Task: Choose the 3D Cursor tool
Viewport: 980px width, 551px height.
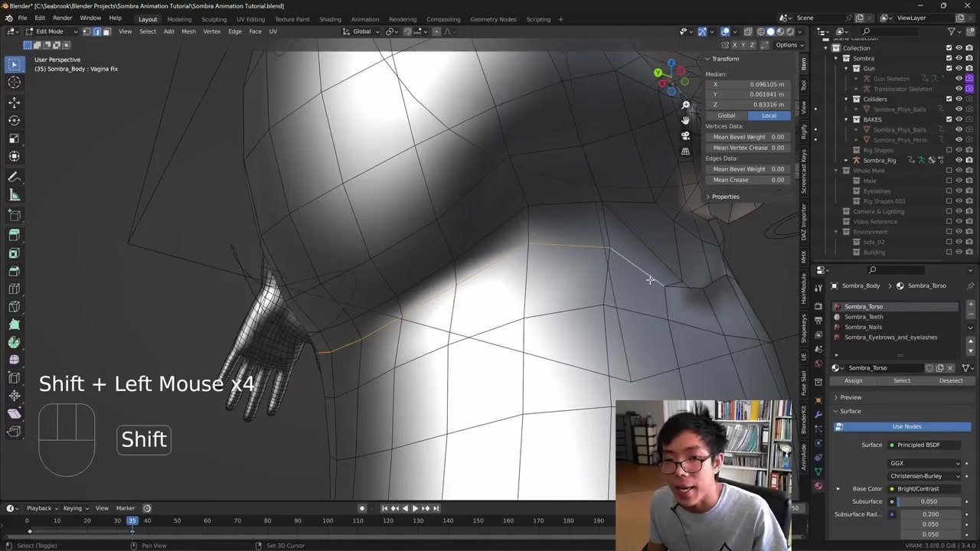Action: point(14,83)
